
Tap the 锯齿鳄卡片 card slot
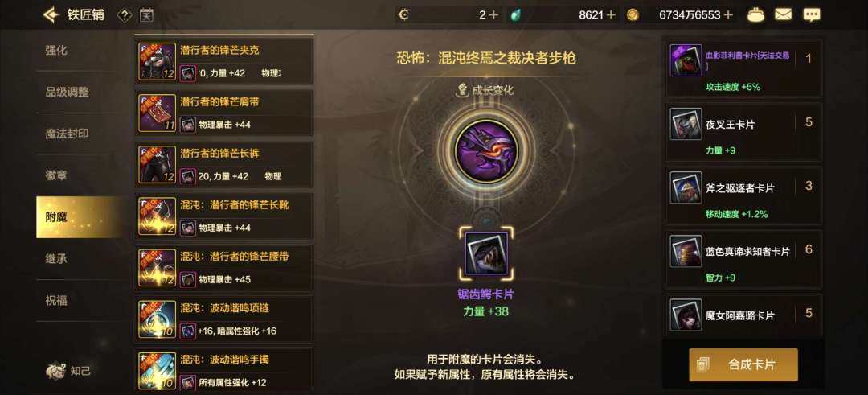click(x=486, y=253)
